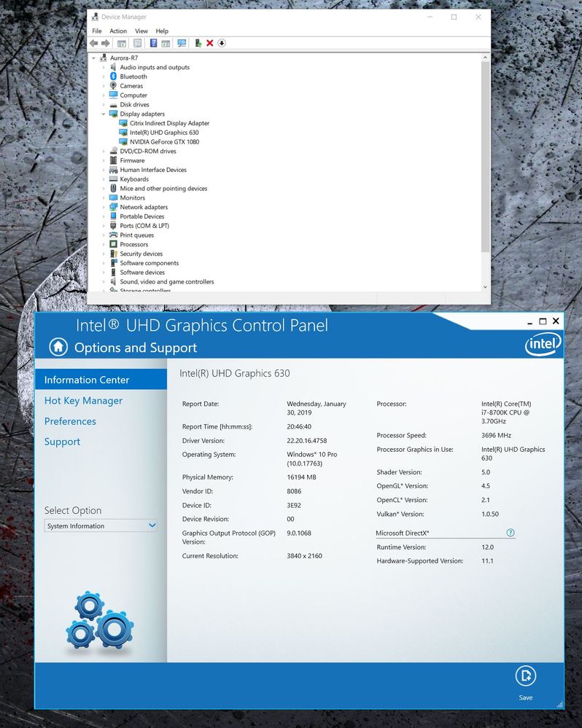Open the File menu in Device Manager
This screenshot has width=582, height=728.
pyautogui.click(x=96, y=31)
